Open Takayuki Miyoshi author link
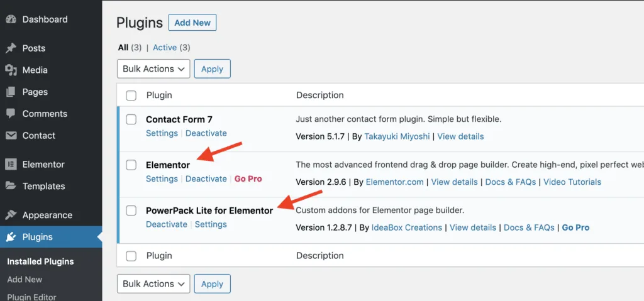 point(397,136)
